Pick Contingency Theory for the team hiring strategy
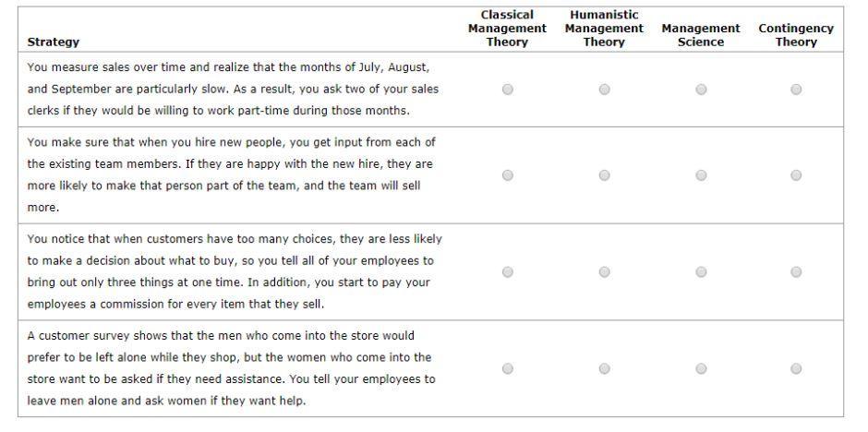868x432 pixels. 796,175
